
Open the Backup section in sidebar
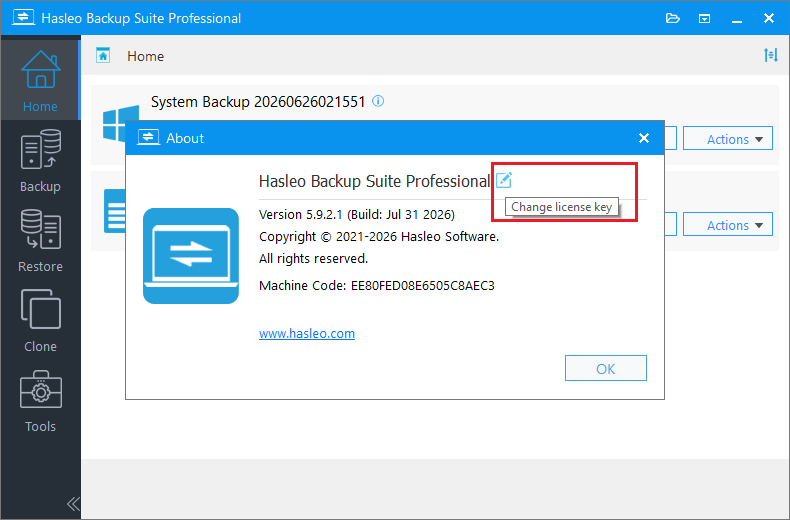click(40, 161)
